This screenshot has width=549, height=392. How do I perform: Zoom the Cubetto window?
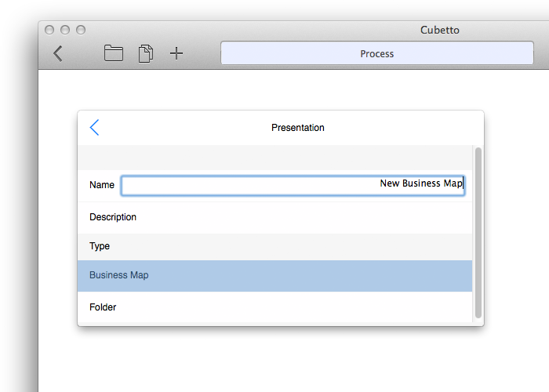click(x=81, y=30)
